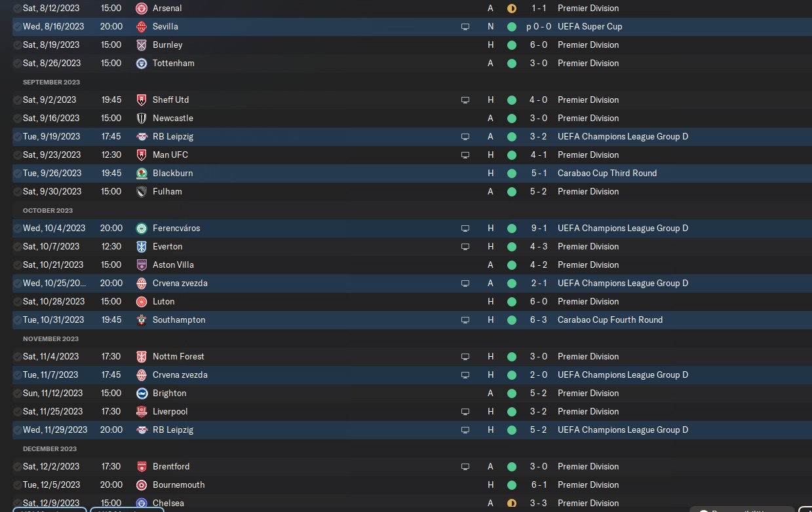Open Carabao Cup Fourth Round competition link

(x=610, y=320)
